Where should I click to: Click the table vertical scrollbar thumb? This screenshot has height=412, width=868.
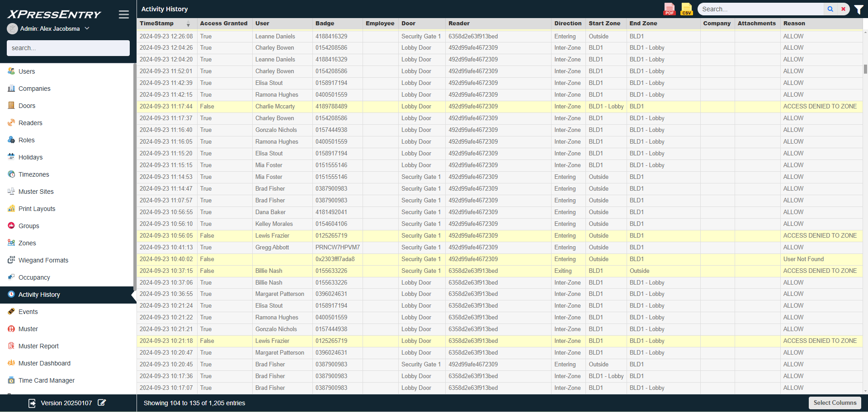(865, 69)
